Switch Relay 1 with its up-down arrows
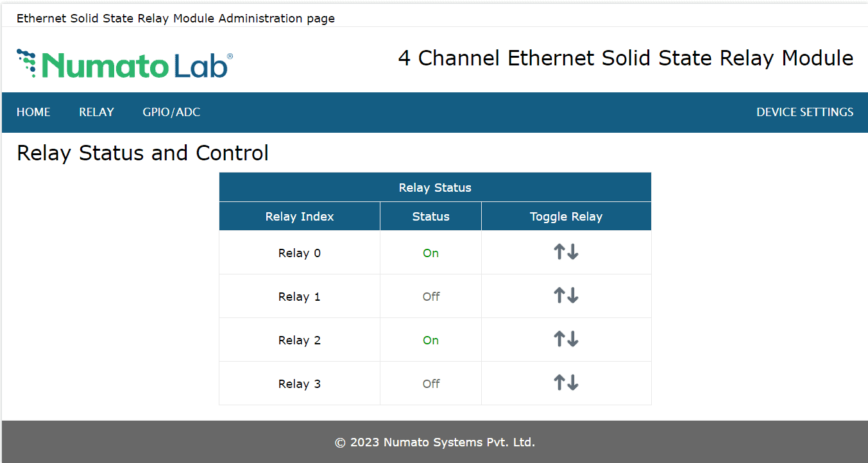The height and width of the screenshot is (463, 868). 566,296
